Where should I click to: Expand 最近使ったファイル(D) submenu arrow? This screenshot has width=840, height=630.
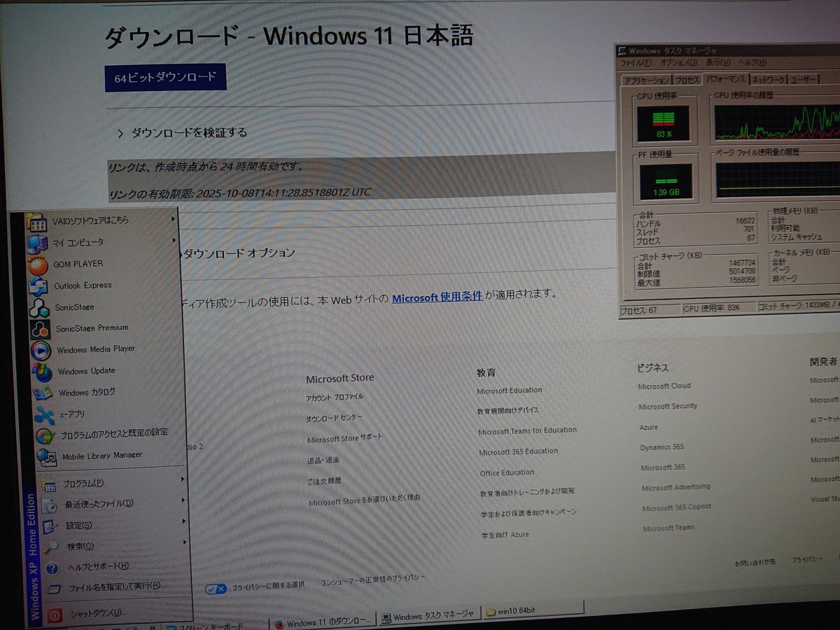[x=183, y=500]
